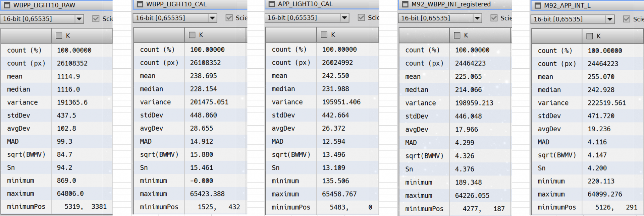Select sqrt(BWMV) value 4.326
Image resolution: width=644 pixels, height=216 pixels.
point(465,156)
